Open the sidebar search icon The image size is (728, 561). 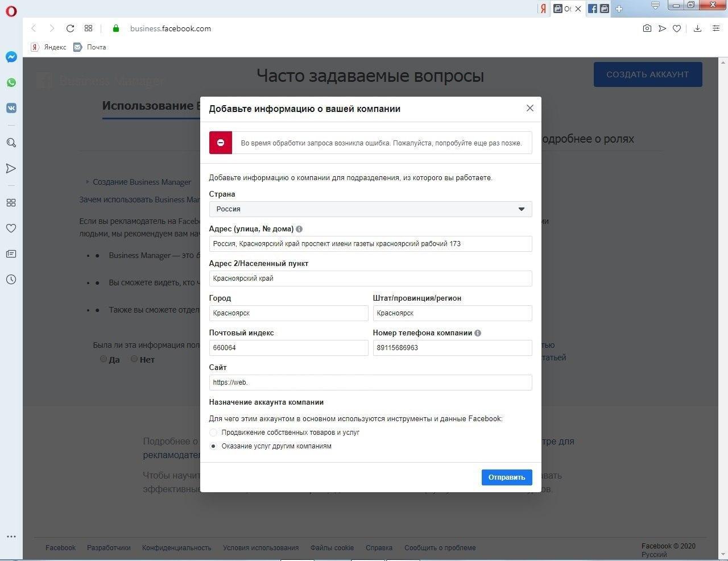(11, 143)
